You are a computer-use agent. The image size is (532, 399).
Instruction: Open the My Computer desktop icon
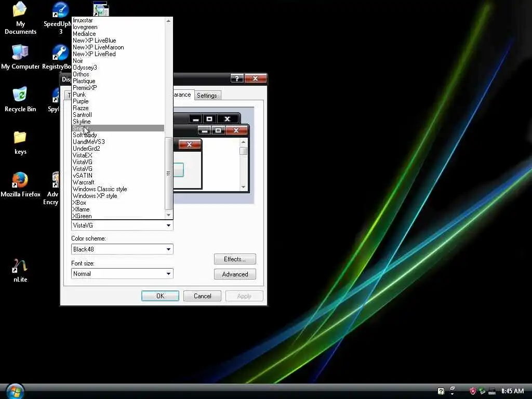pos(20,57)
